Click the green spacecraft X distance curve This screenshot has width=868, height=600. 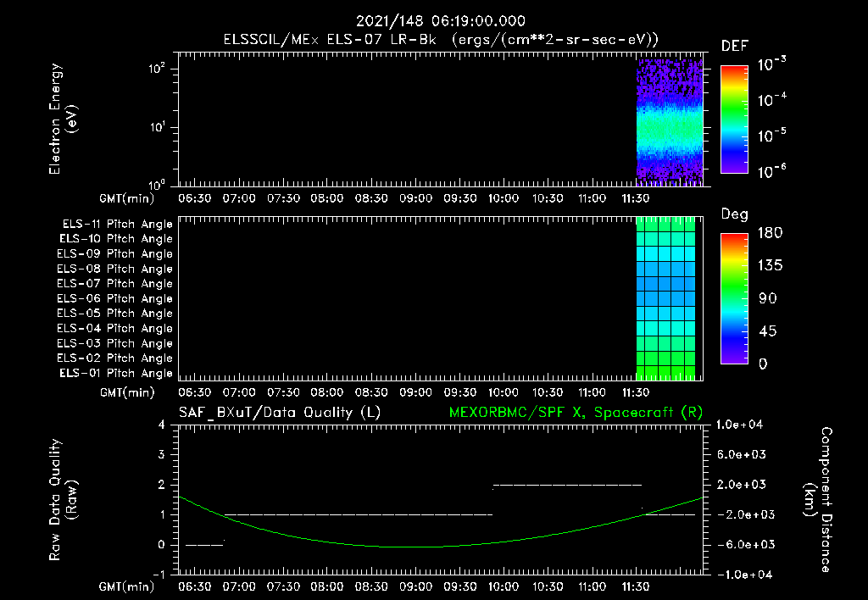(415, 547)
